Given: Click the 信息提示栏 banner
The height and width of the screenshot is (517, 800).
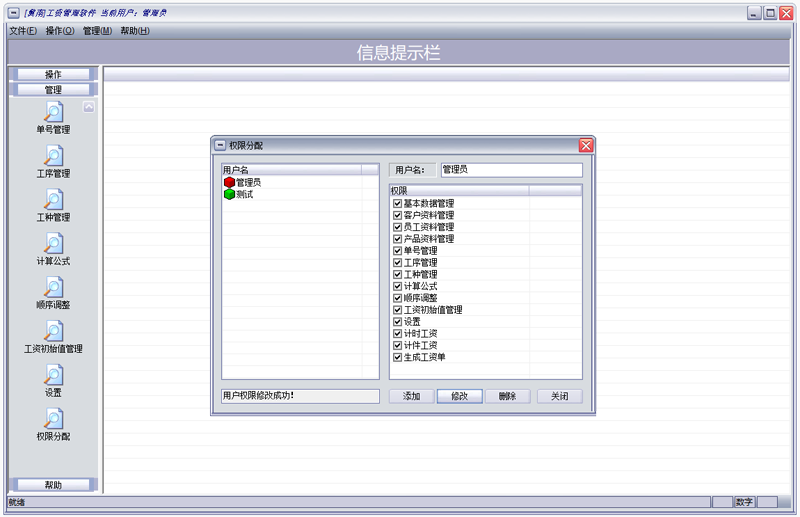Looking at the screenshot, I should [398, 53].
